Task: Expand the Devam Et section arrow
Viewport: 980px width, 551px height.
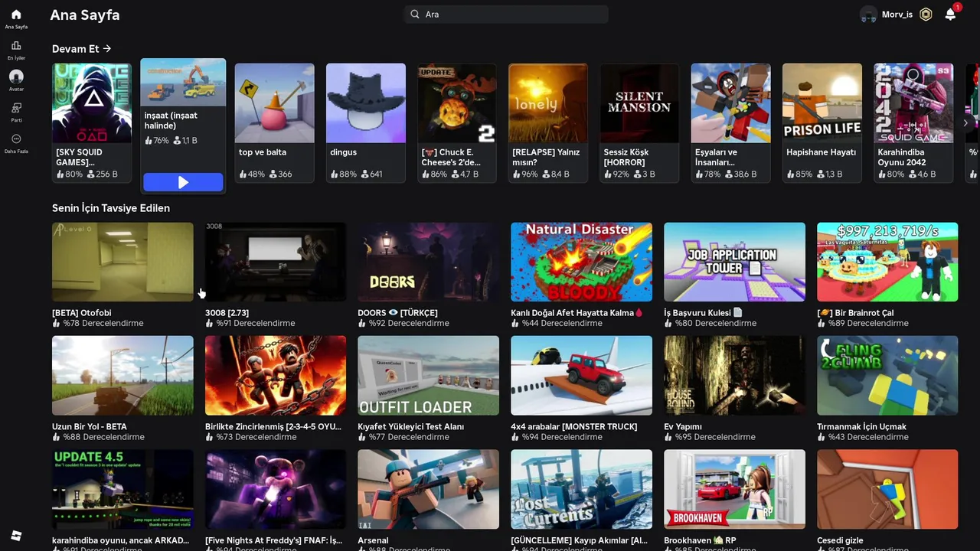Action: (x=106, y=49)
